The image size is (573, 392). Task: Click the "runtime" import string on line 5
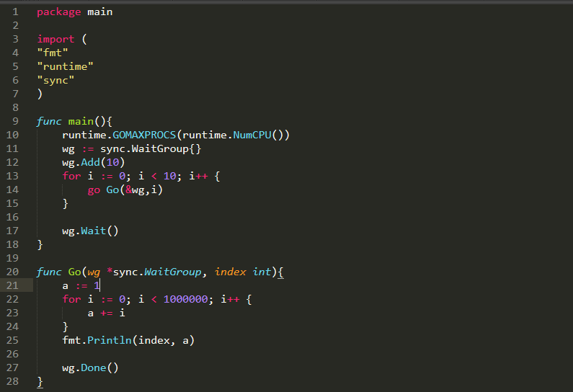click(x=65, y=66)
